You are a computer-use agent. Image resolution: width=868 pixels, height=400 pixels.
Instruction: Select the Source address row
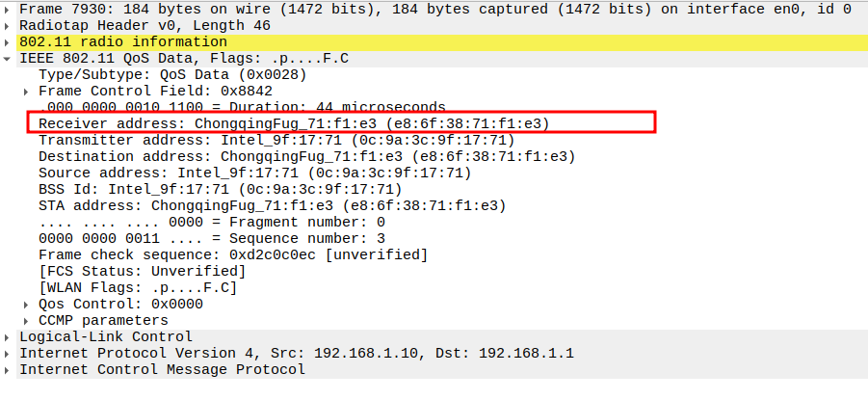coord(254,173)
